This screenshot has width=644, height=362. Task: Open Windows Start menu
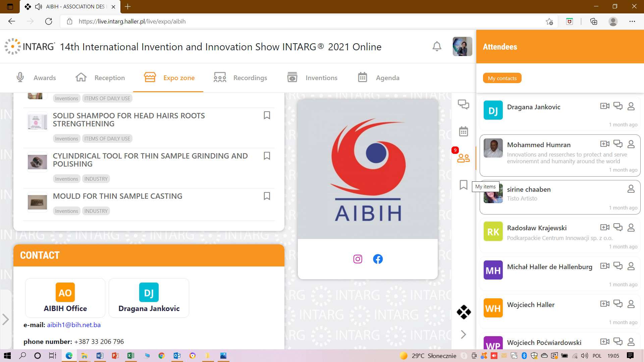pyautogui.click(x=7, y=356)
